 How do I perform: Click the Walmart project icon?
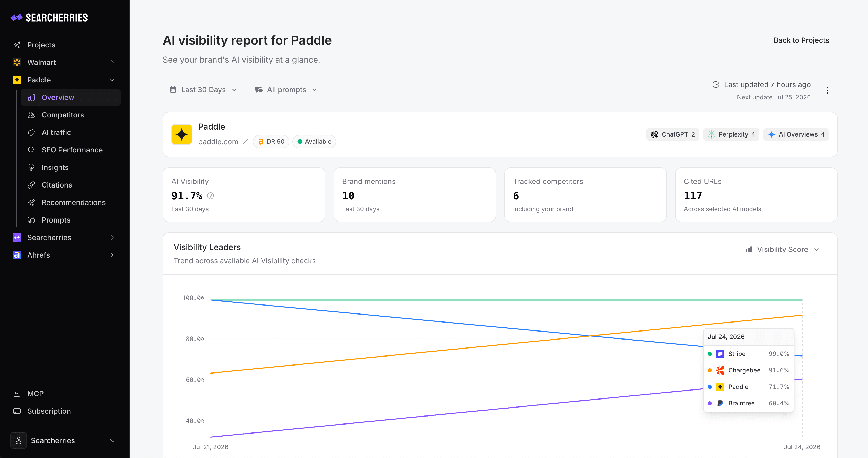click(17, 62)
